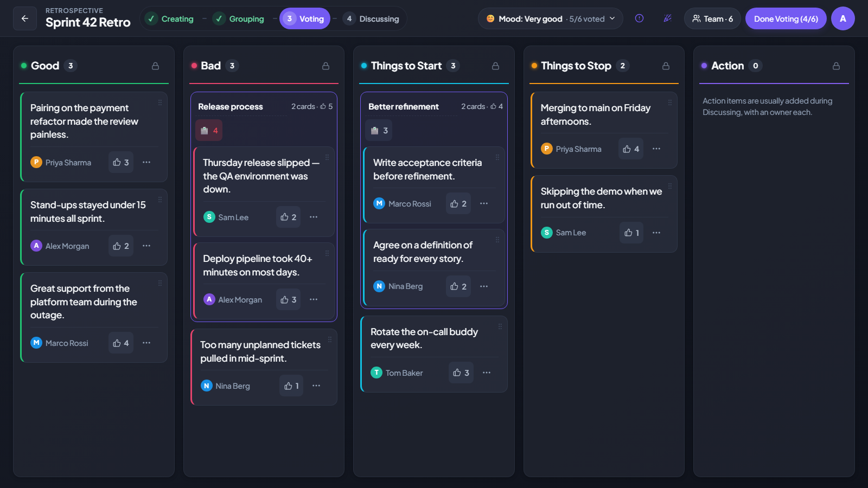The width and height of the screenshot is (868, 488).
Task: Toggle vote on Merging to main card
Action: [x=631, y=149]
